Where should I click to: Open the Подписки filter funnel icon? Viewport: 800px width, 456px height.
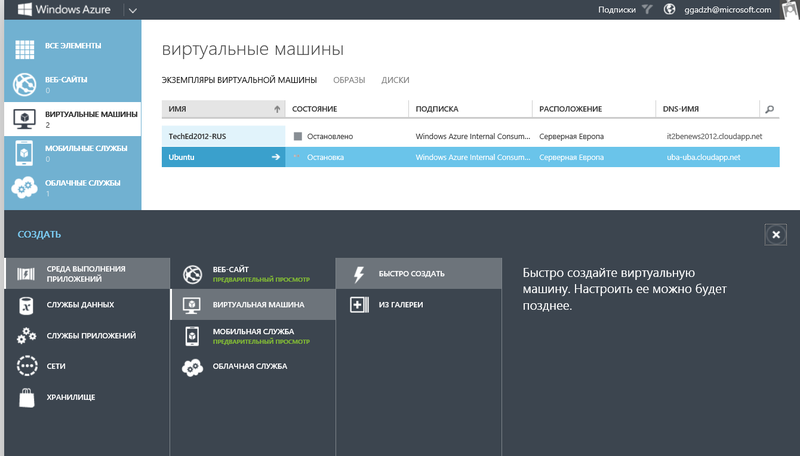tap(647, 9)
